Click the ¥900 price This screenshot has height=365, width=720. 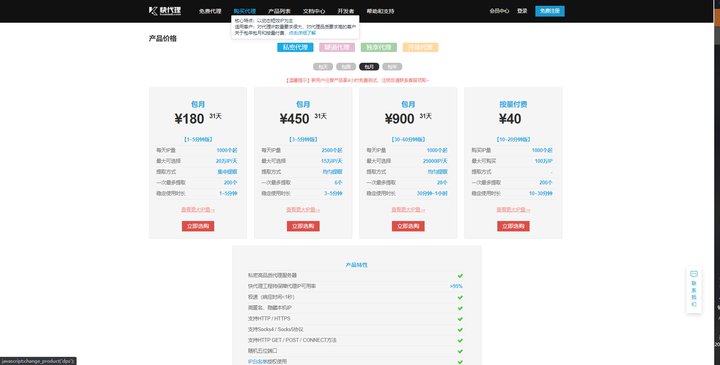coord(399,119)
